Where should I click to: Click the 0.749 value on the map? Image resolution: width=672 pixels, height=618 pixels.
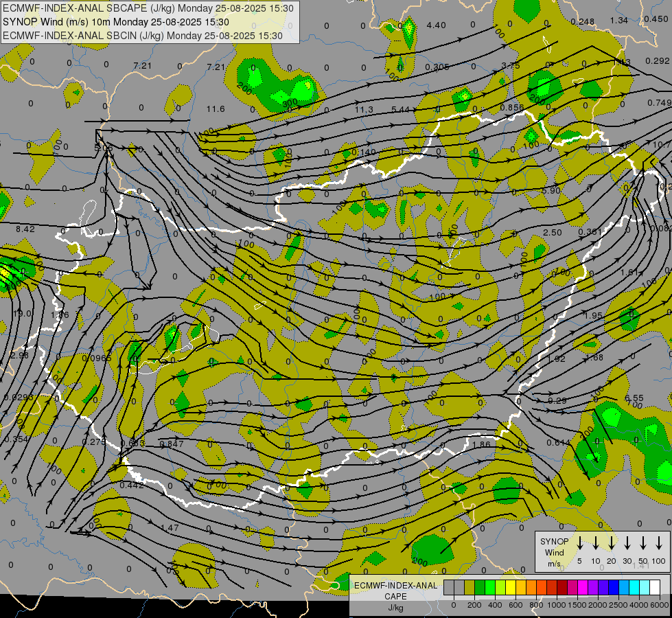pos(659,102)
